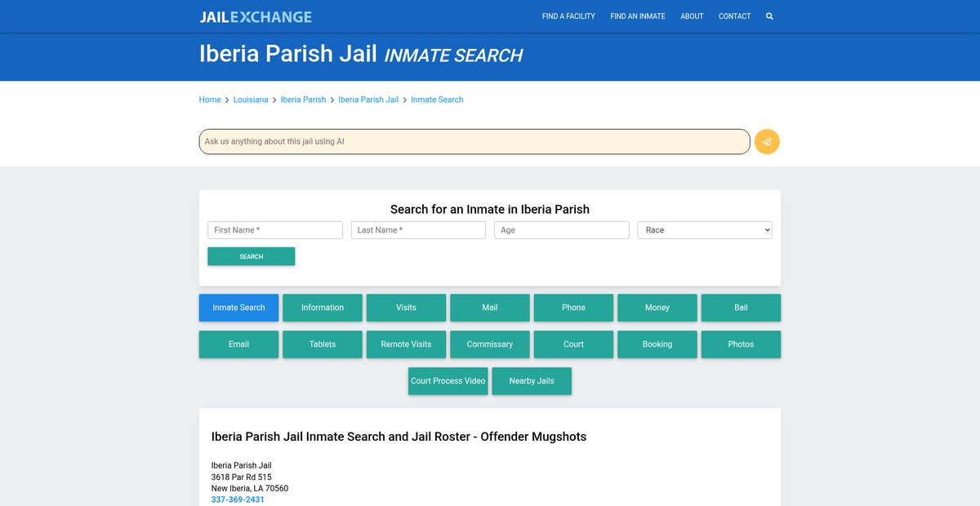Open the Race dropdown
This screenshot has height=506, width=980.
[704, 230]
